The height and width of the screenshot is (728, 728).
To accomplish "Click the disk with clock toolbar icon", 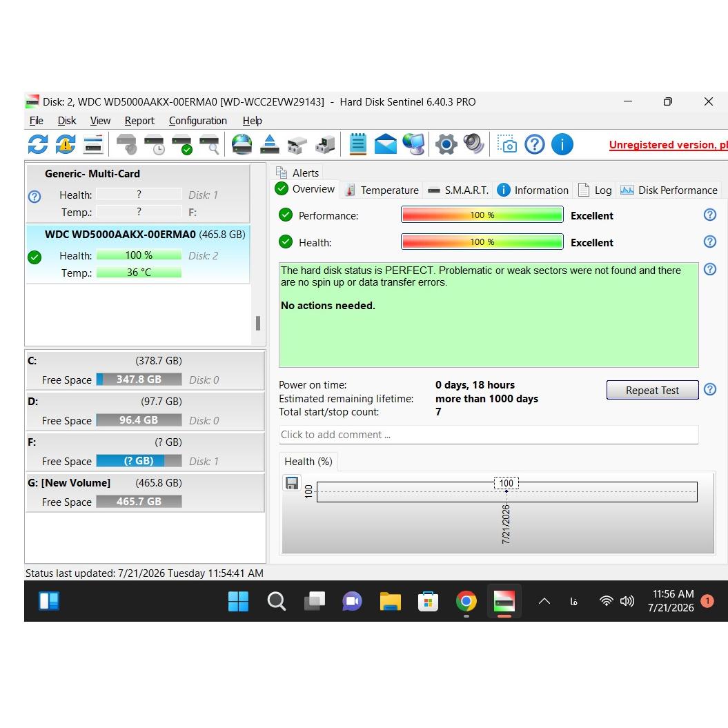I will 154,144.
